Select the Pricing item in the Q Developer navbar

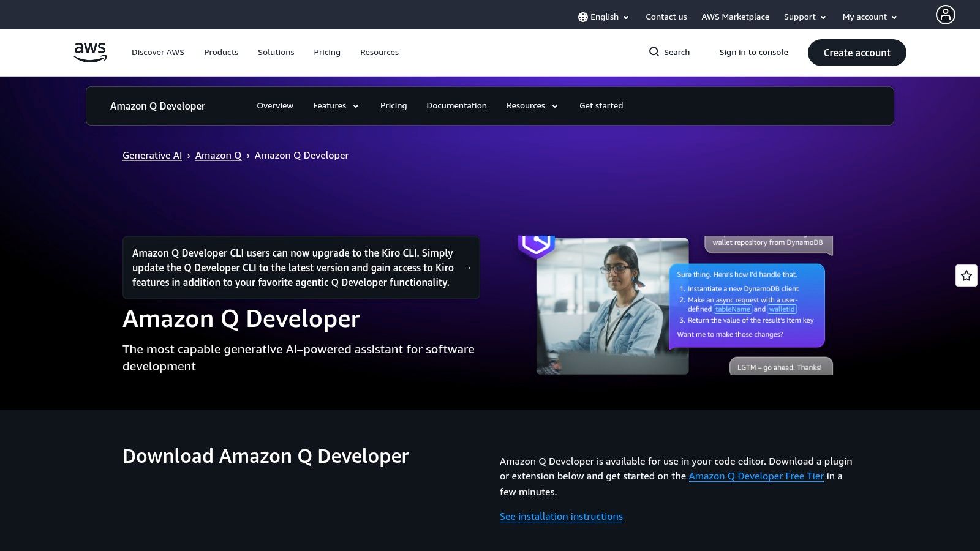pyautogui.click(x=393, y=105)
